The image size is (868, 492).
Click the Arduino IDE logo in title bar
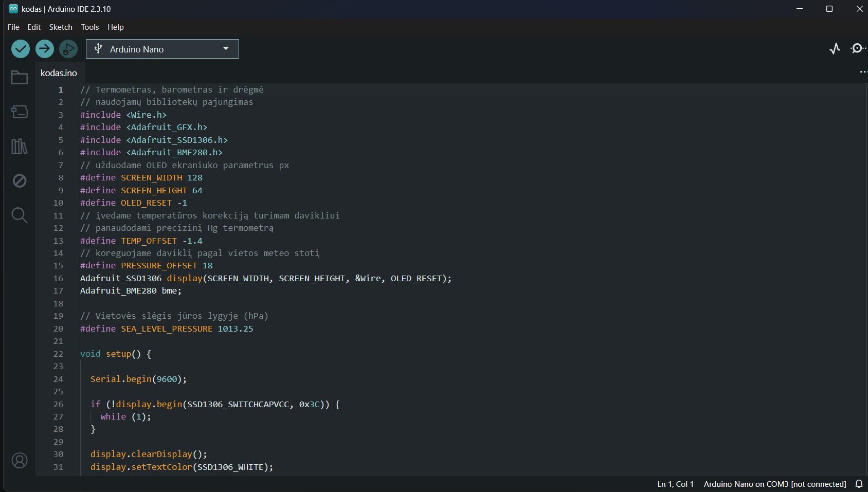[x=13, y=9]
